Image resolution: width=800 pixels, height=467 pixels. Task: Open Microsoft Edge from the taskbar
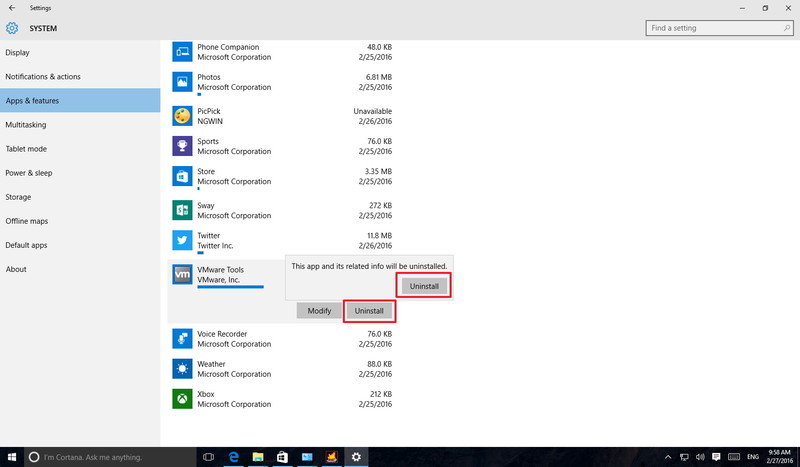point(234,457)
